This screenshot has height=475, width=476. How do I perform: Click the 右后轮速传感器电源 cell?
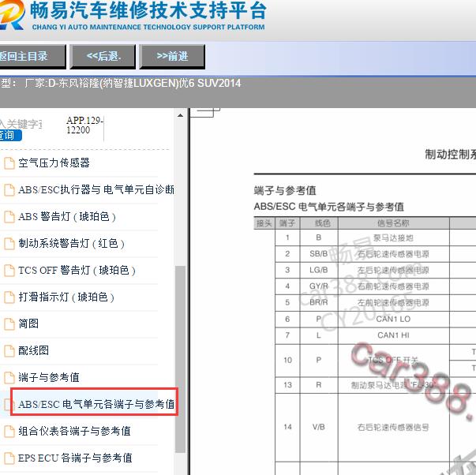[x=393, y=254]
